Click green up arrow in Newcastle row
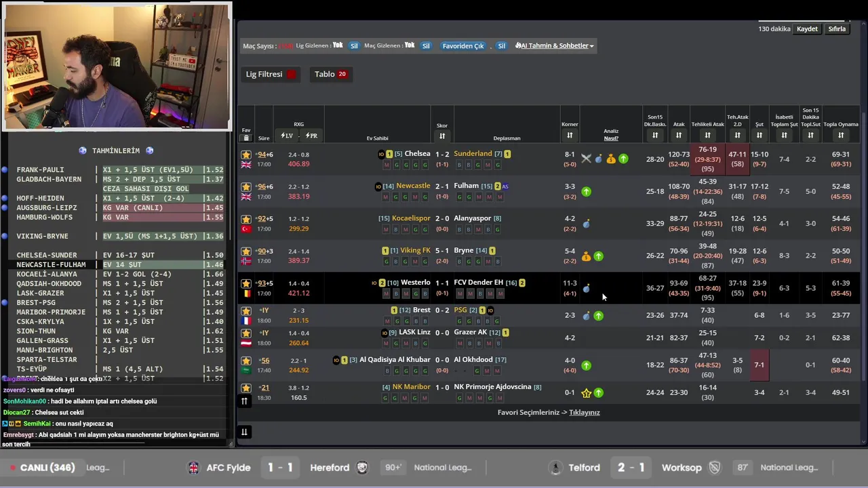This screenshot has width=868, height=488. pyautogui.click(x=586, y=192)
